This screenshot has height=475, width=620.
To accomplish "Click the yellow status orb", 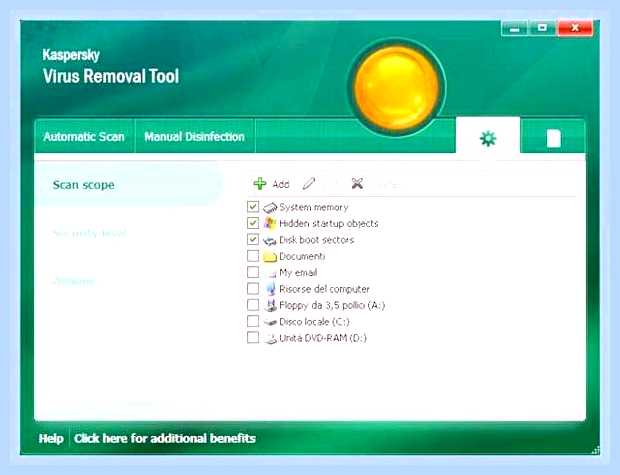I will (397, 87).
